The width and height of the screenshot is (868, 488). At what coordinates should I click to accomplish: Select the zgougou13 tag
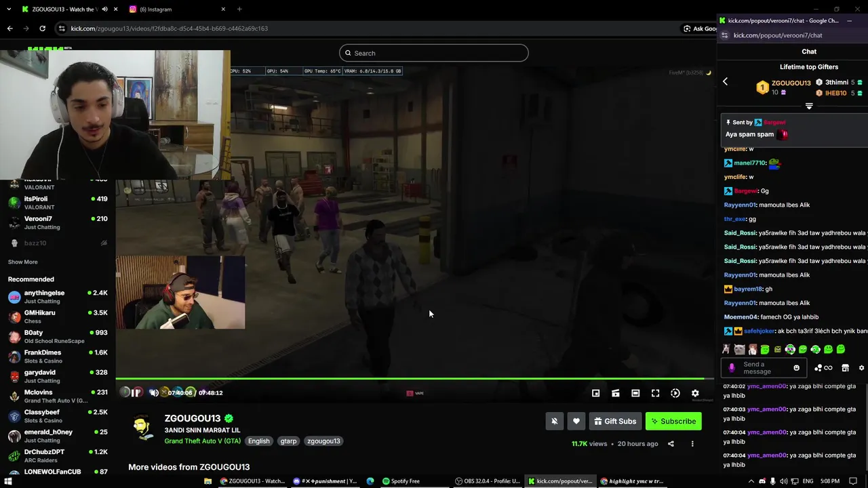coord(323,441)
